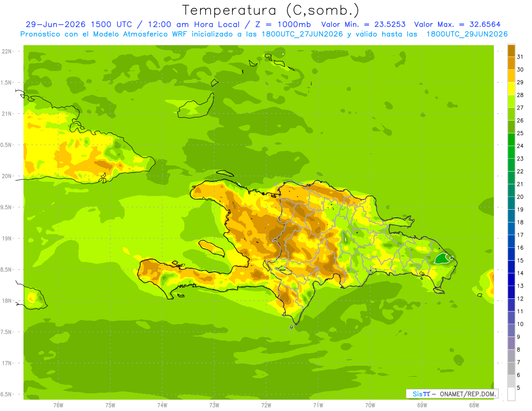Viewport: 532px width, 411px height.
Task: Click the 17N latitude label
Action: (x=7, y=363)
